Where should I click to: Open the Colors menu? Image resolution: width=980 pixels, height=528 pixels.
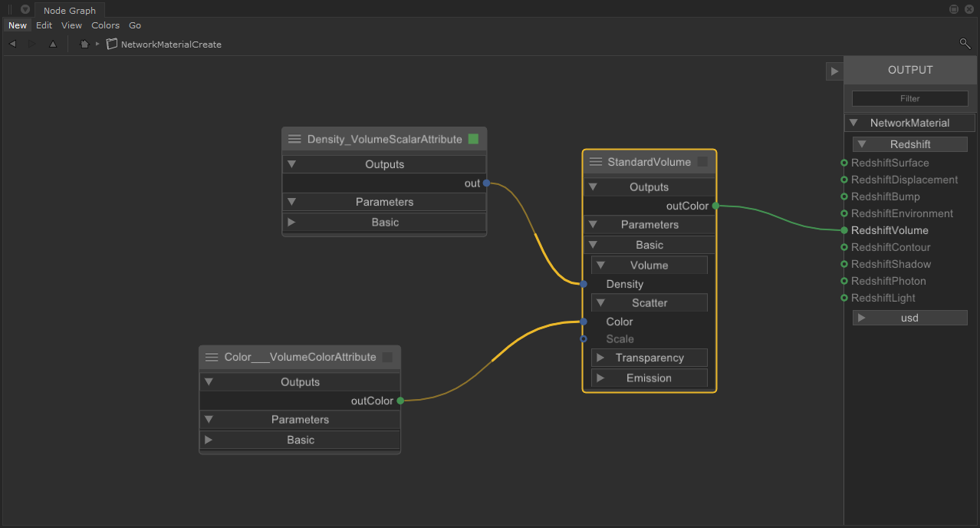(105, 25)
